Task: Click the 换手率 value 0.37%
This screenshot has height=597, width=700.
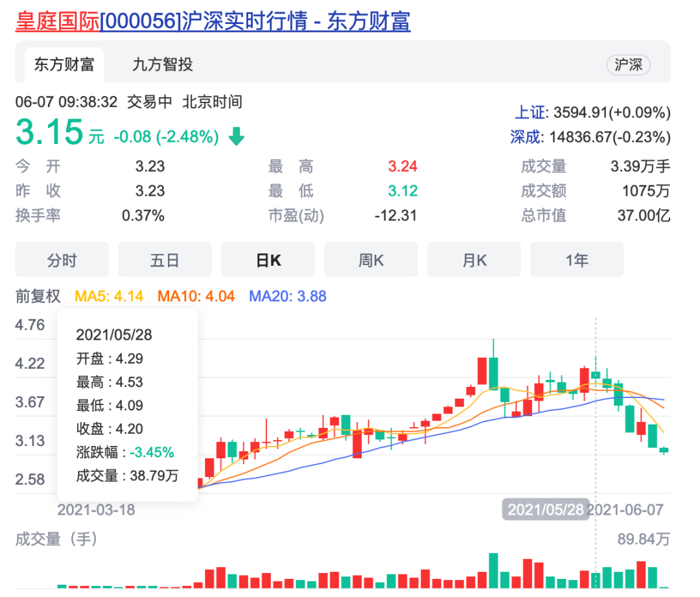Action: 143,215
